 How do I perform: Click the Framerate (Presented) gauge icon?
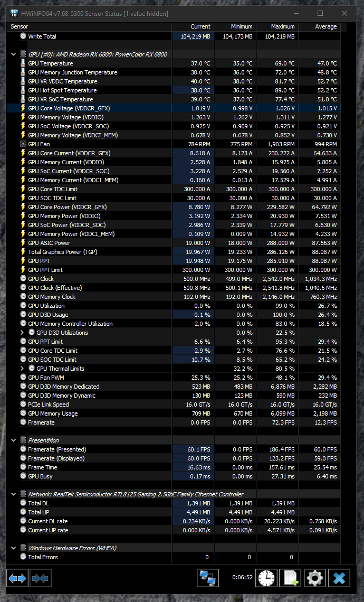(x=23, y=449)
